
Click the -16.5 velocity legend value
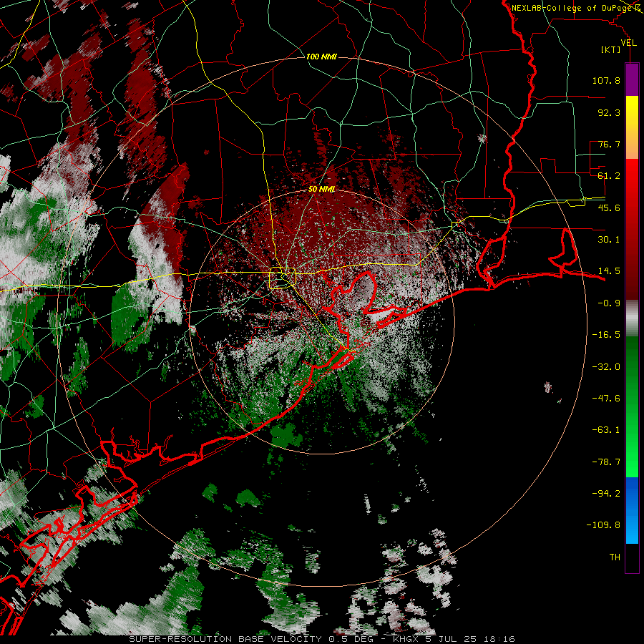[x=606, y=335]
